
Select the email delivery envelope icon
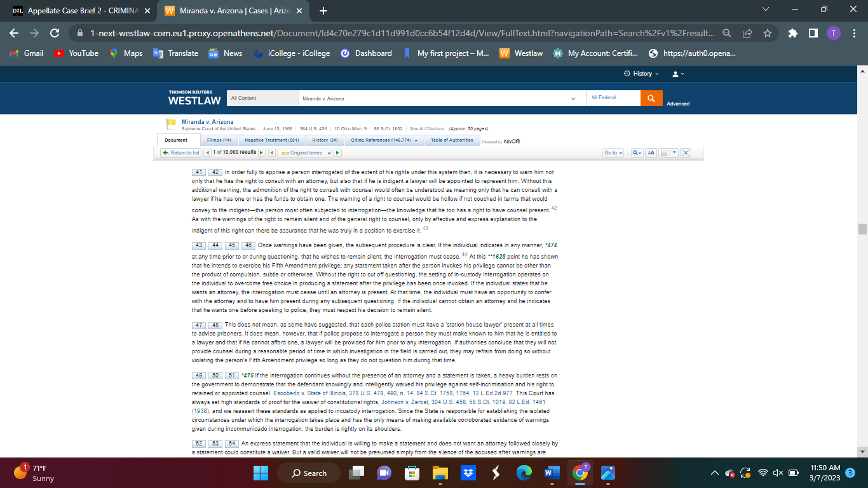pos(663,152)
